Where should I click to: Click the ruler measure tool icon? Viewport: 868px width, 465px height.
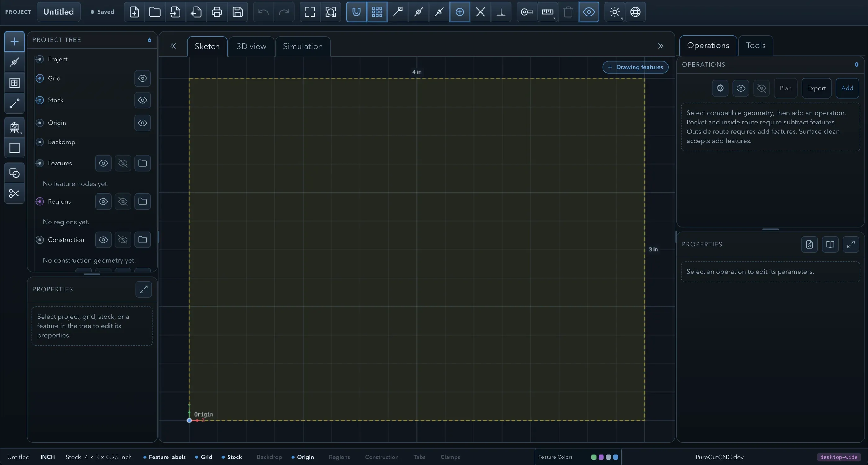click(x=548, y=12)
